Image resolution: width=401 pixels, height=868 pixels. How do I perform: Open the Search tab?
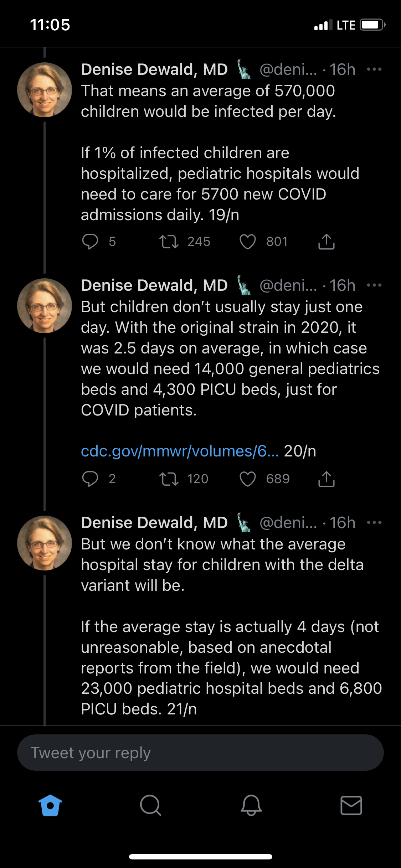coord(150,805)
